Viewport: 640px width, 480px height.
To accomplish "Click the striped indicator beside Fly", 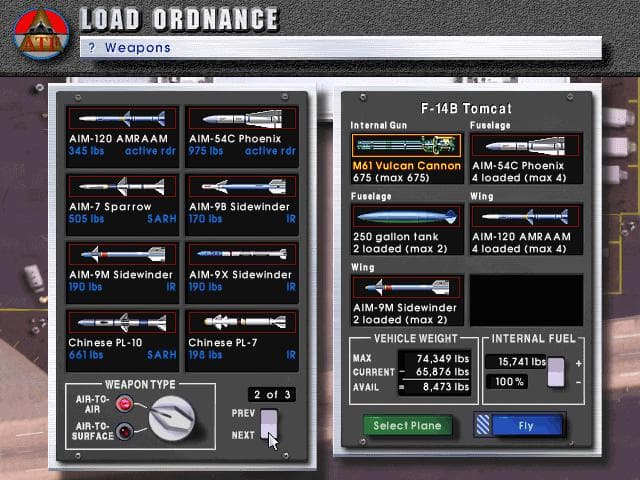I will (x=483, y=426).
